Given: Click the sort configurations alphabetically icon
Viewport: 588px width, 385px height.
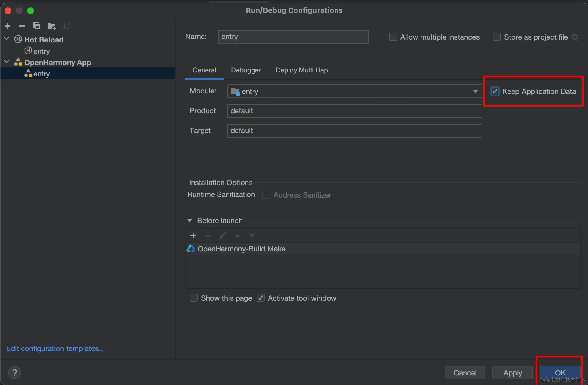Looking at the screenshot, I should tap(66, 26).
